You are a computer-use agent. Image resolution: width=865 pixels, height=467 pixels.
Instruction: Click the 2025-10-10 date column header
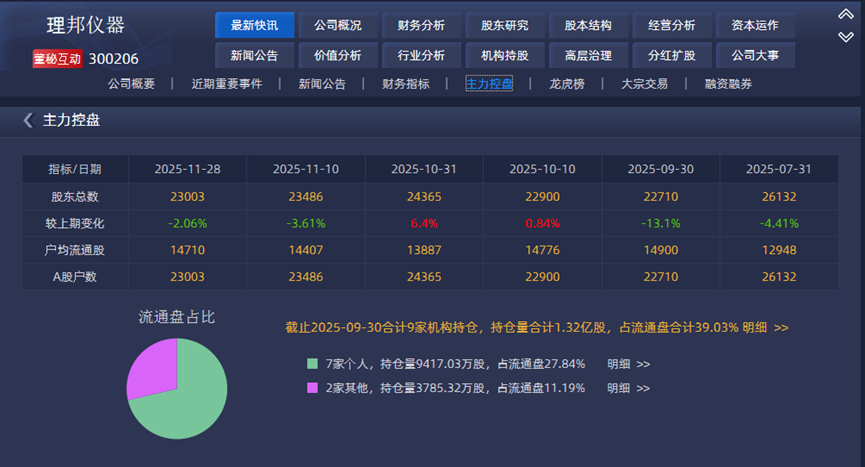click(542, 169)
